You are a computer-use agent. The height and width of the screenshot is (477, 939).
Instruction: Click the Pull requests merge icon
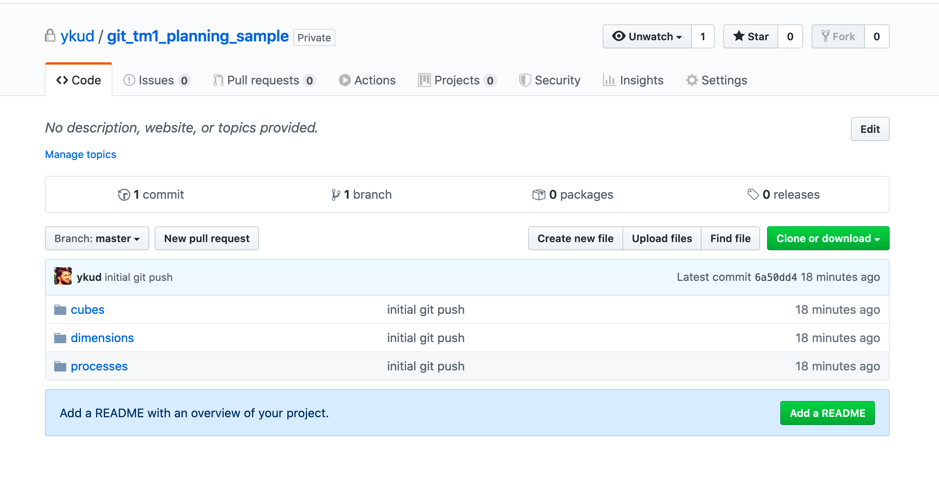tap(219, 80)
